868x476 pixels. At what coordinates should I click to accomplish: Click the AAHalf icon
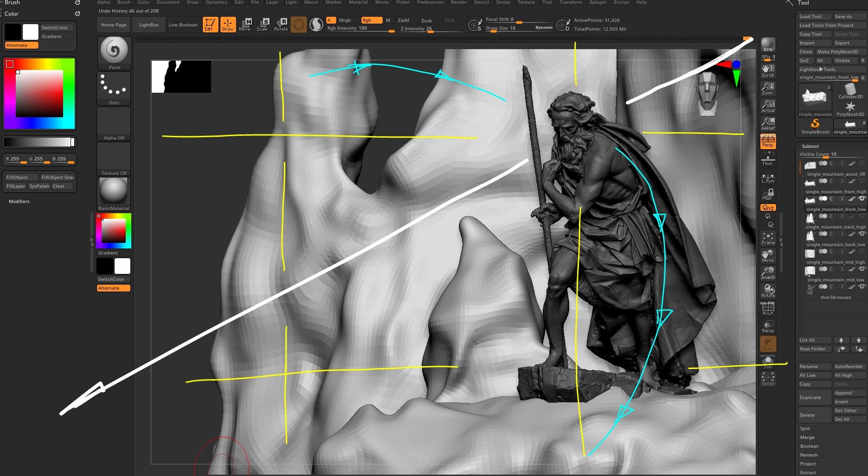coord(768,124)
